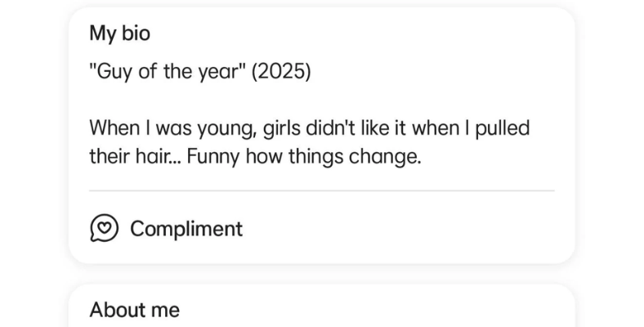Click "their hair..." in the bio
This screenshot has height=327, width=644.
[x=134, y=157]
